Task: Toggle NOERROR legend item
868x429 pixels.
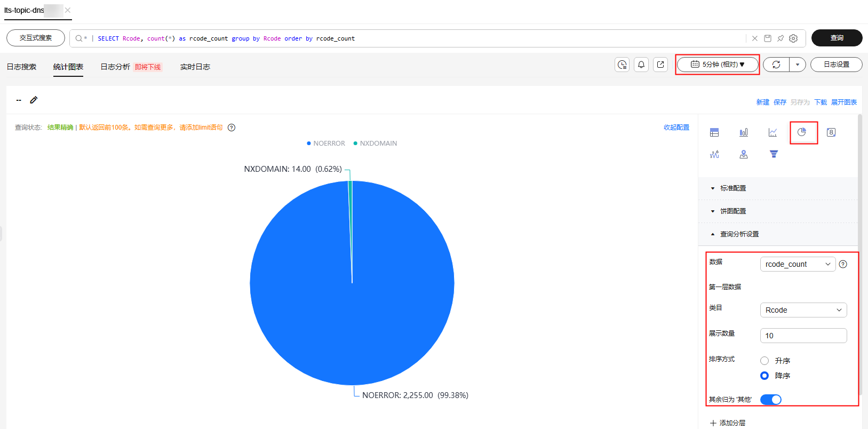Action: (326, 144)
